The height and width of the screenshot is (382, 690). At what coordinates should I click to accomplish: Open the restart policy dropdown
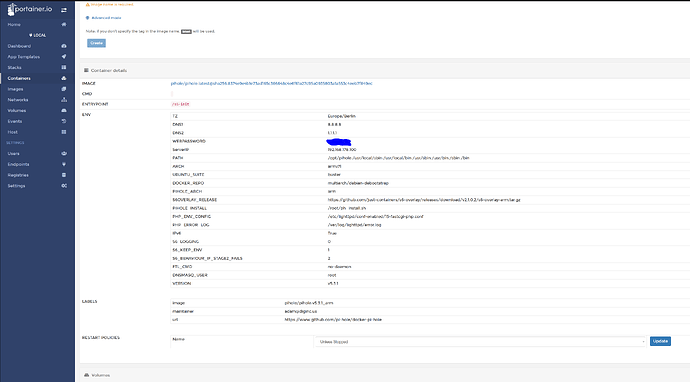481,342
